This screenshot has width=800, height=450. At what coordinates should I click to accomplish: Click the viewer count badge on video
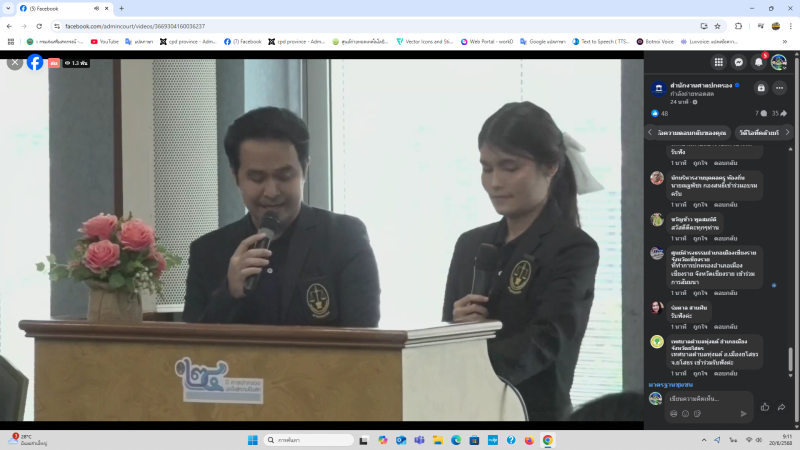coord(76,63)
